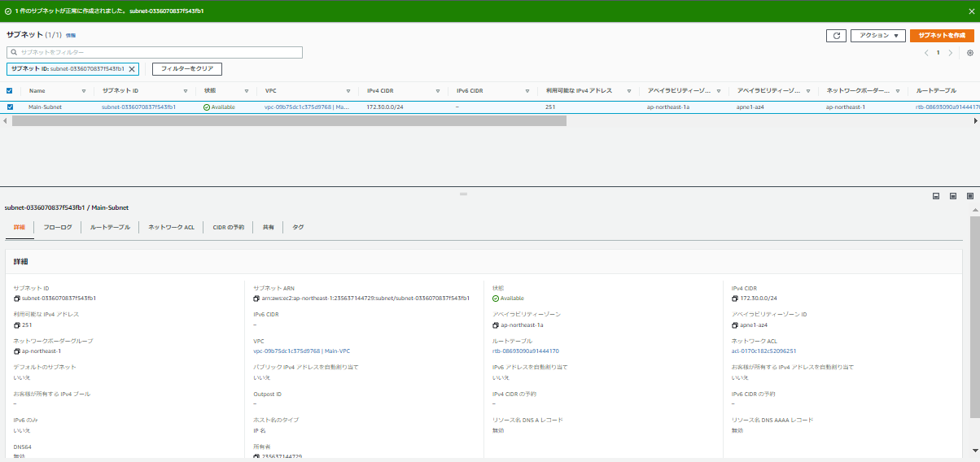Copy the availability zone ap-northeast-1a
980x462 pixels.
click(x=496, y=325)
